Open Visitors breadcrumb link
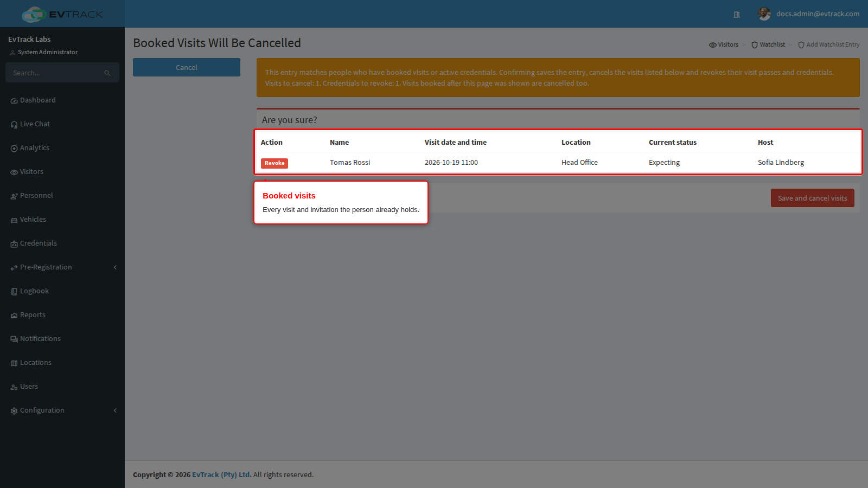Viewport: 868px width, 488px height. pos(724,44)
